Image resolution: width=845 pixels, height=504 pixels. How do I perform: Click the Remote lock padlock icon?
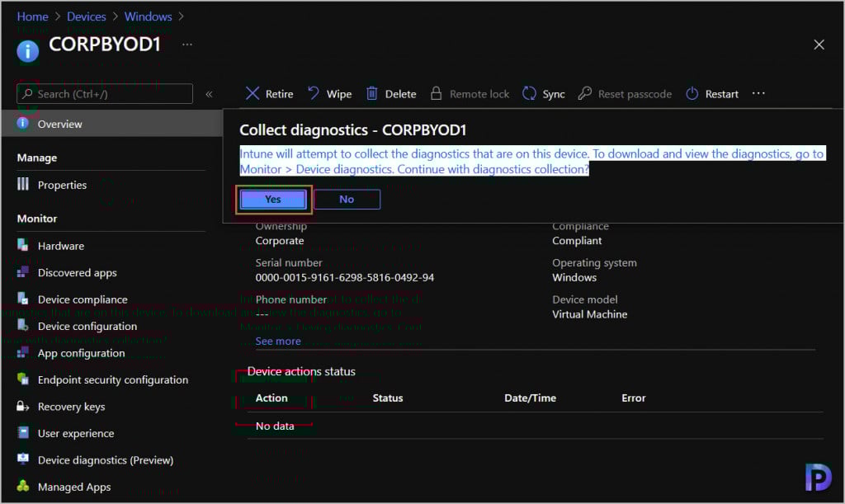coord(436,94)
